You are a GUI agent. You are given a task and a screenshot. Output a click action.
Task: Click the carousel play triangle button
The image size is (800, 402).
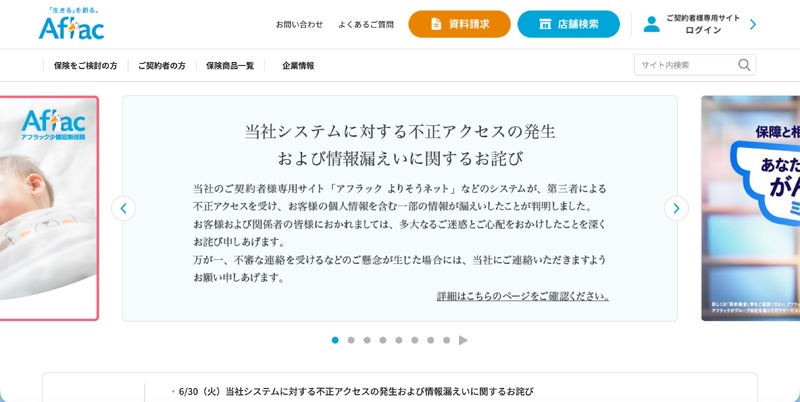tap(463, 340)
